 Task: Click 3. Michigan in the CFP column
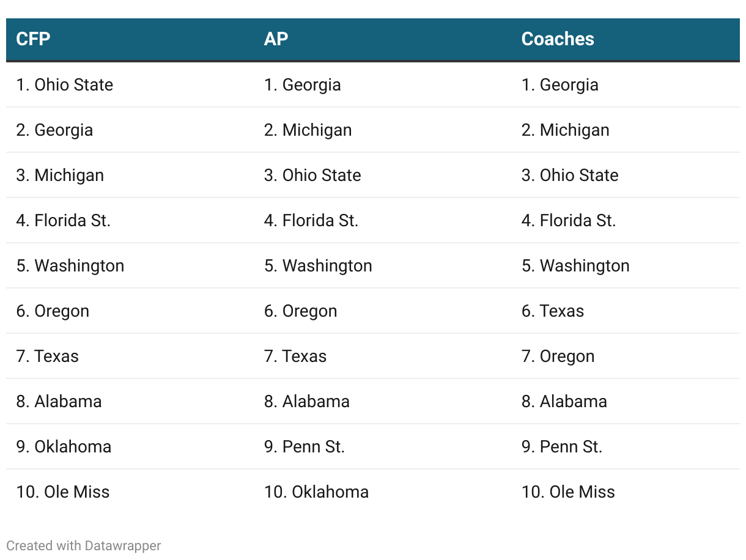pos(60,175)
